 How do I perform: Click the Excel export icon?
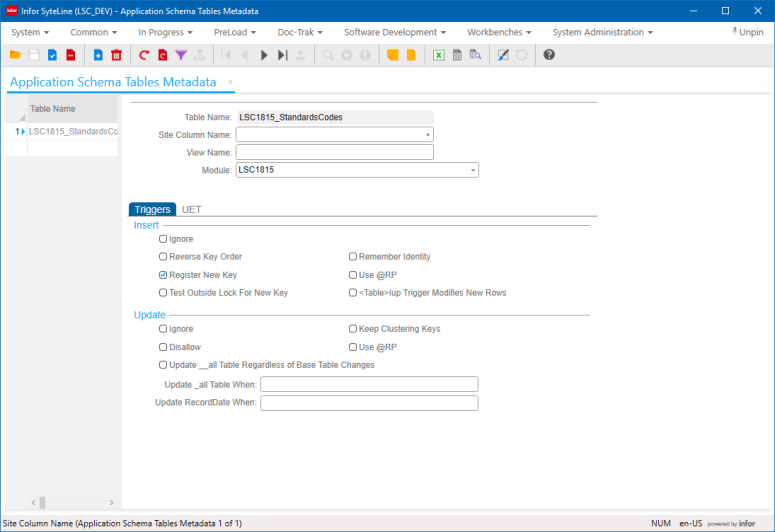click(x=438, y=55)
